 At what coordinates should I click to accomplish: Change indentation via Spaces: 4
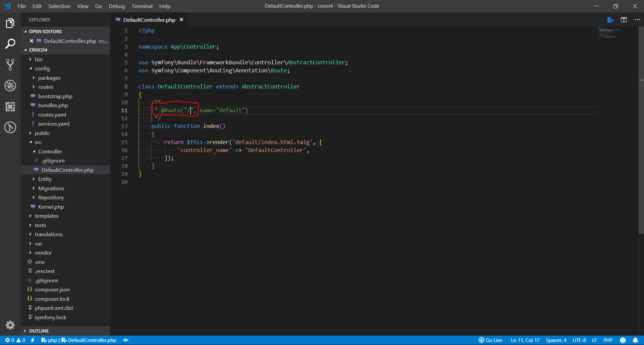coord(556,340)
